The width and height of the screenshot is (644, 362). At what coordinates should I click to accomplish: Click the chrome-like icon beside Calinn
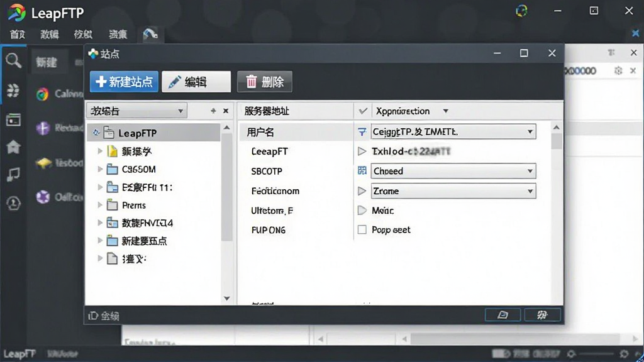tap(42, 94)
